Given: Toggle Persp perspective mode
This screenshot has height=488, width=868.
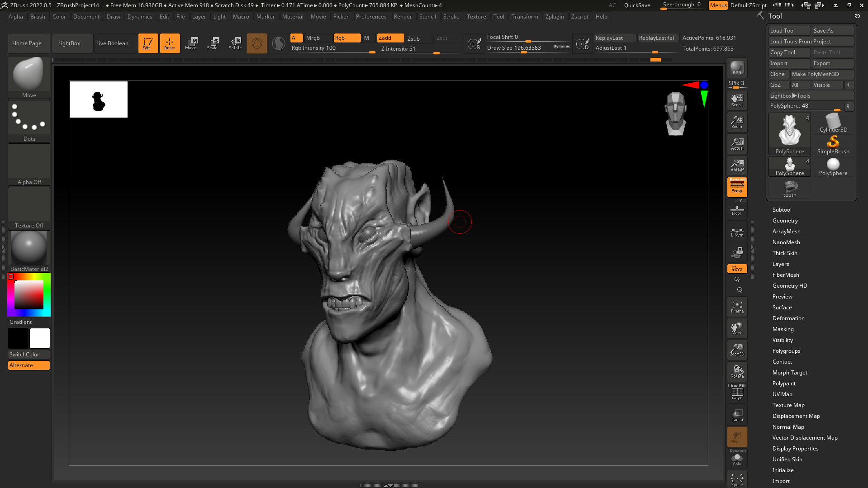Looking at the screenshot, I should (x=737, y=187).
